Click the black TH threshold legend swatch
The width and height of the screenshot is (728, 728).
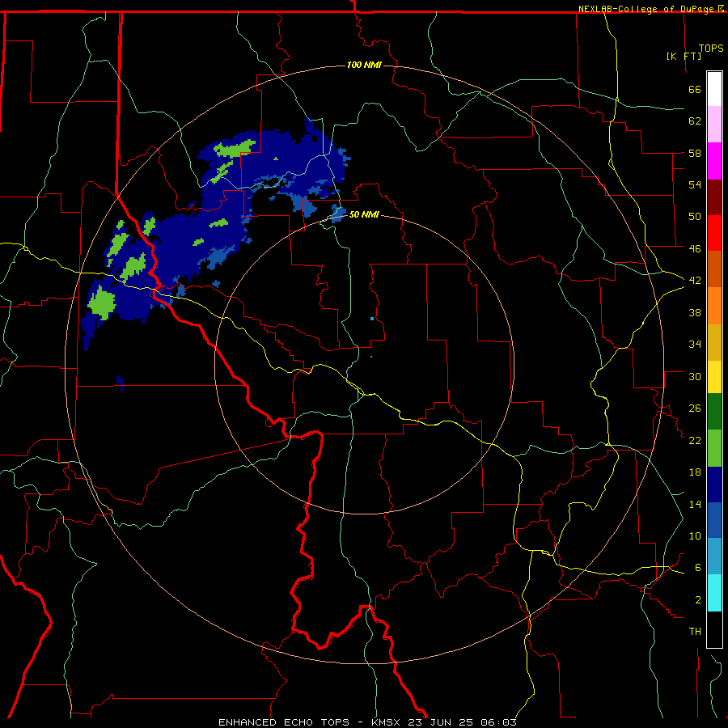click(714, 629)
